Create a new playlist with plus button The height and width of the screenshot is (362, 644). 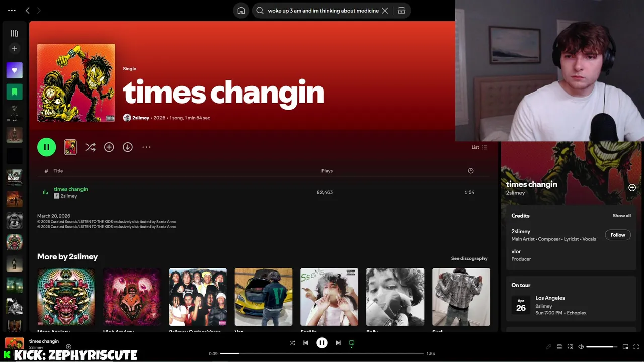click(14, 49)
